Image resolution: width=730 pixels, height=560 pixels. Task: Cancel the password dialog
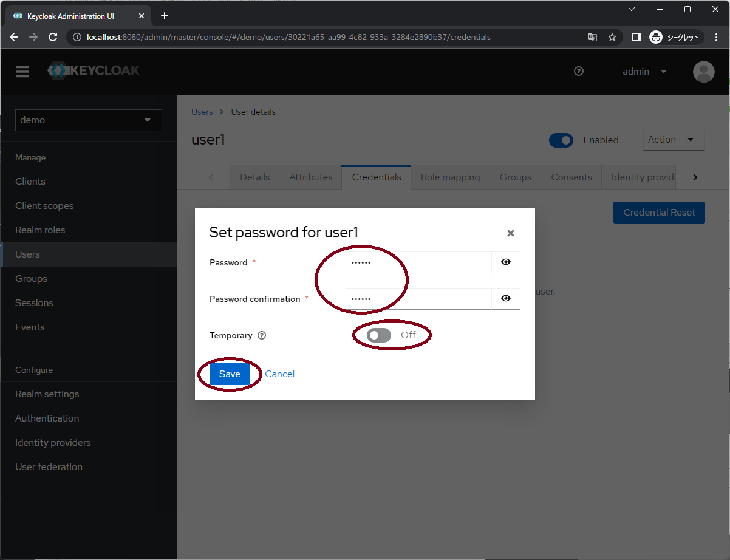click(x=279, y=374)
